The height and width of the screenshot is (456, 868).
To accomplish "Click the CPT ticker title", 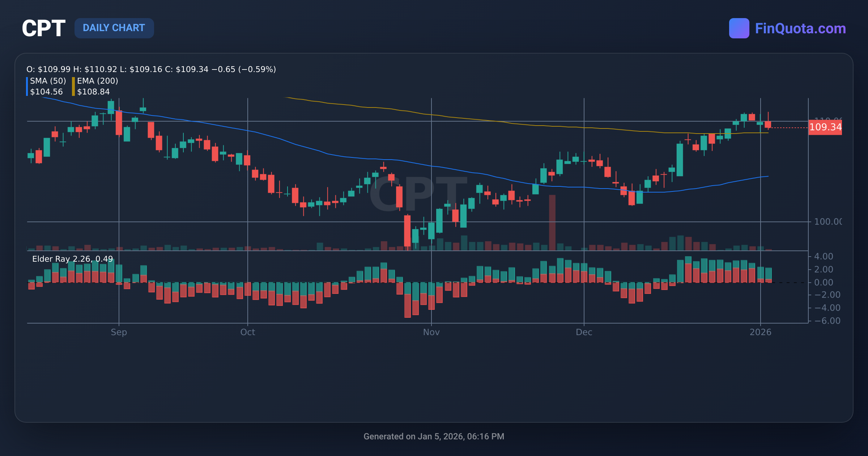I will pyautogui.click(x=43, y=27).
